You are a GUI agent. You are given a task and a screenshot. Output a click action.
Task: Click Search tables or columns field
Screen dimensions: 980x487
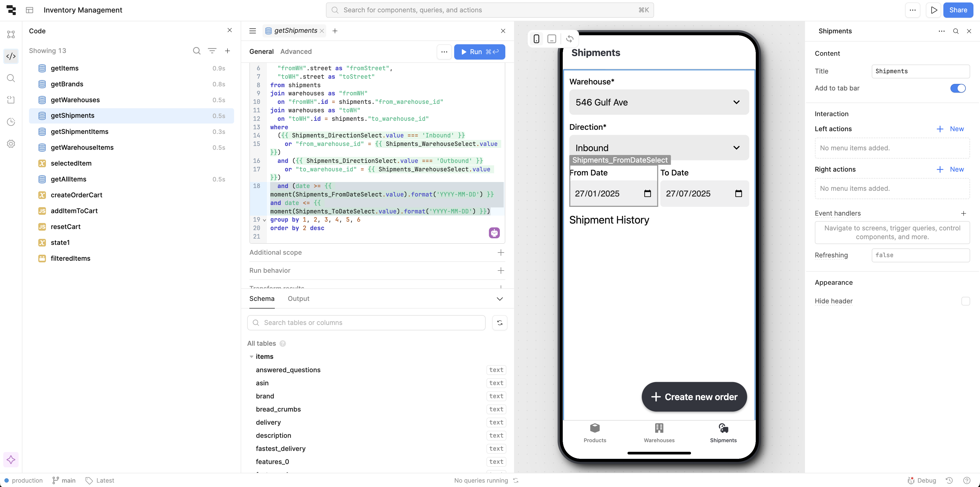pos(366,323)
